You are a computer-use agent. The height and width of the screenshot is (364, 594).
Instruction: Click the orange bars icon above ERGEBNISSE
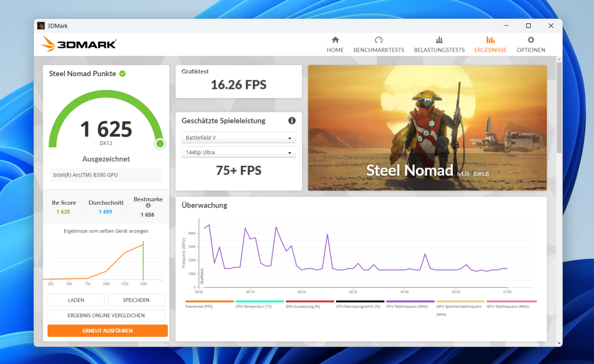(x=490, y=40)
